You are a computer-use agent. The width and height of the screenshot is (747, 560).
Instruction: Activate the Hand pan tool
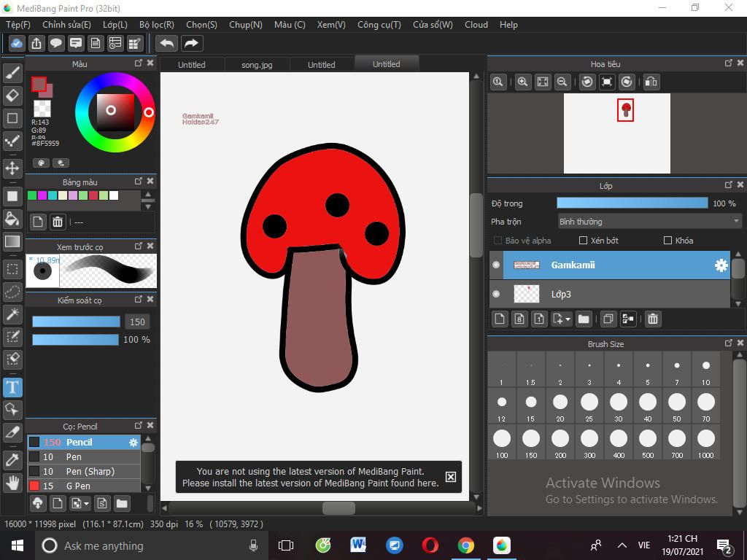coord(12,483)
